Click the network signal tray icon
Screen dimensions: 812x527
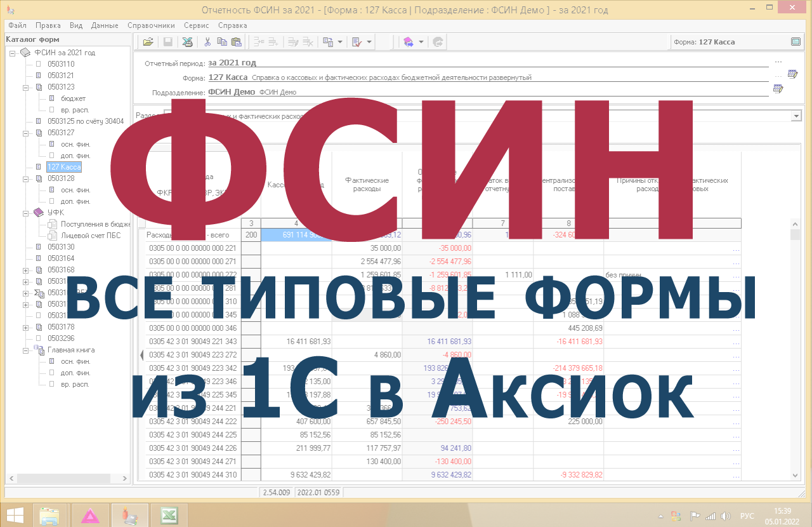[x=710, y=516]
